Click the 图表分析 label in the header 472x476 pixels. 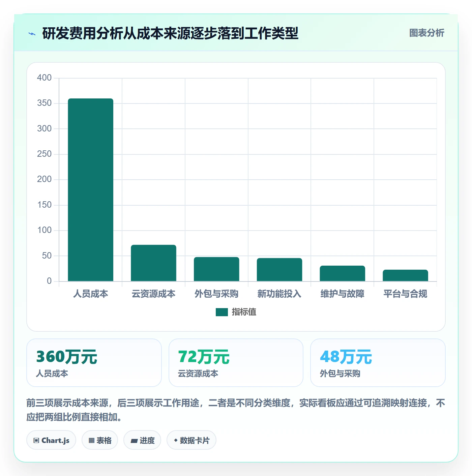point(426,33)
